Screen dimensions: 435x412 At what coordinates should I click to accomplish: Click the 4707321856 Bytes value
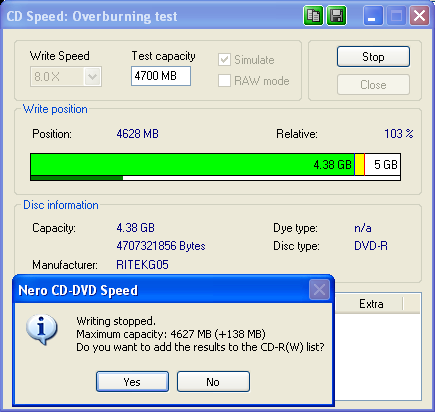click(161, 246)
